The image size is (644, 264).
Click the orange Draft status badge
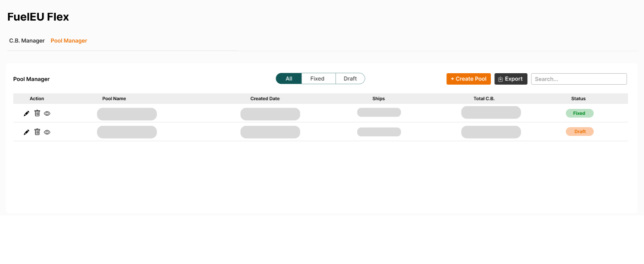(580, 131)
